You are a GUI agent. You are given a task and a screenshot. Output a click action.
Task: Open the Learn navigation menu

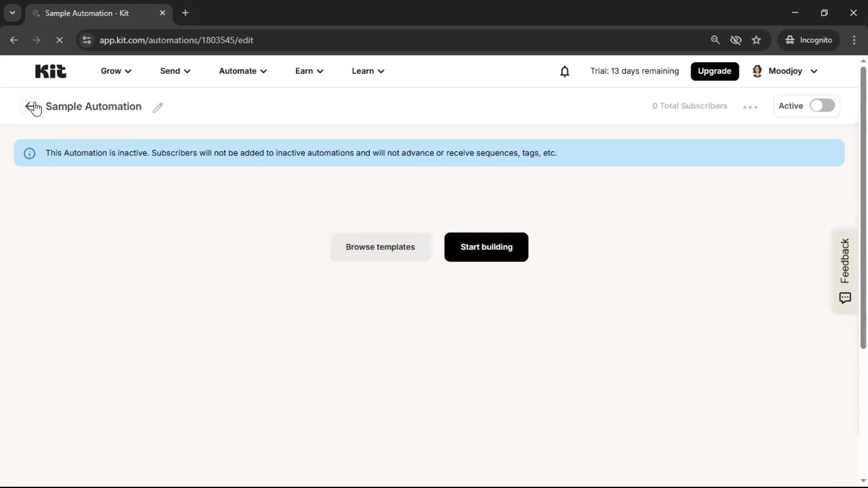(x=368, y=71)
